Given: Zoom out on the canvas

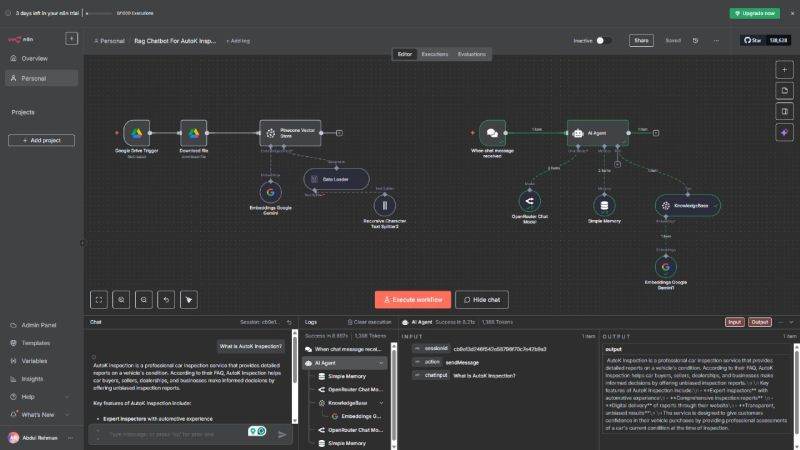Looking at the screenshot, I should coord(144,300).
